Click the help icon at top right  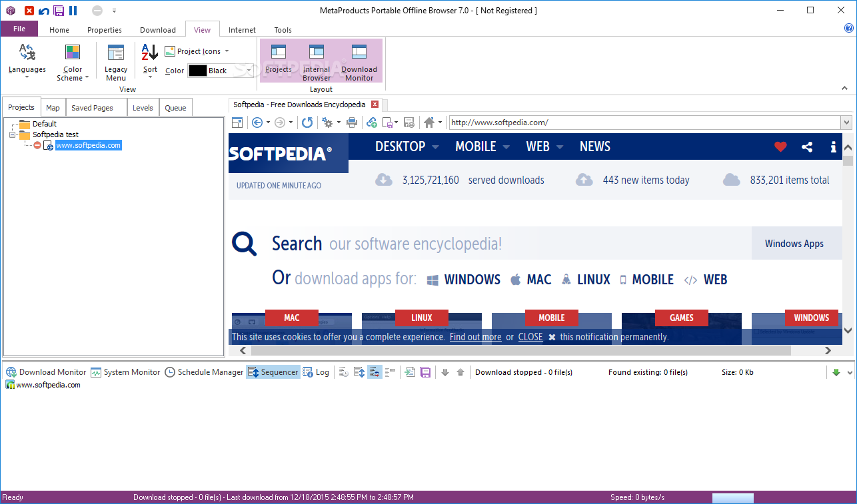(x=849, y=29)
